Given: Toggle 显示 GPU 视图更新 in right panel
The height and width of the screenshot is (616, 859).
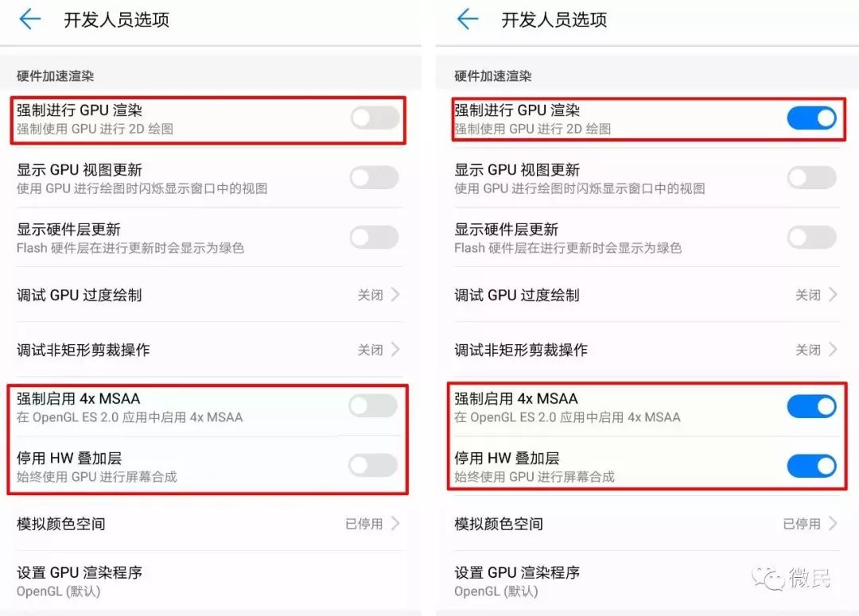Looking at the screenshot, I should [812, 178].
